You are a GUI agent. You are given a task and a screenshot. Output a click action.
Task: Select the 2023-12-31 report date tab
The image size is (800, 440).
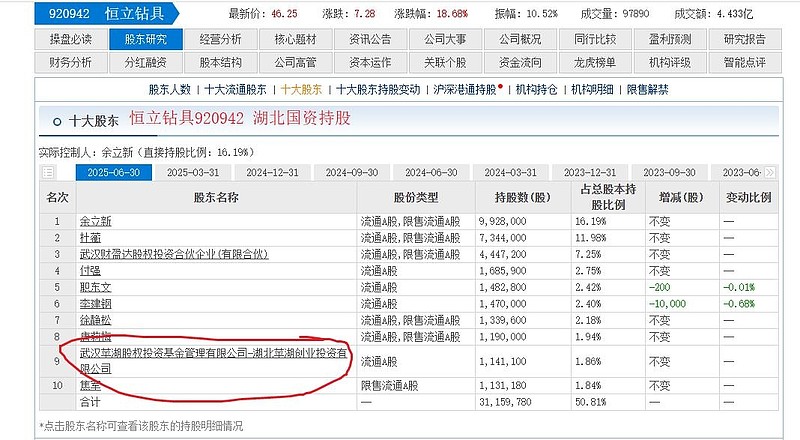point(590,173)
